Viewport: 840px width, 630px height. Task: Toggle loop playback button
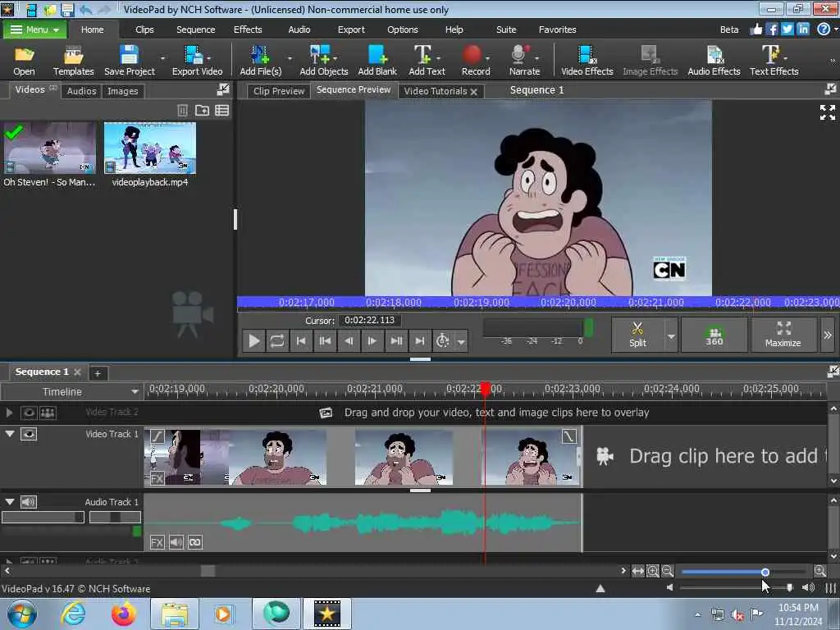pos(277,340)
